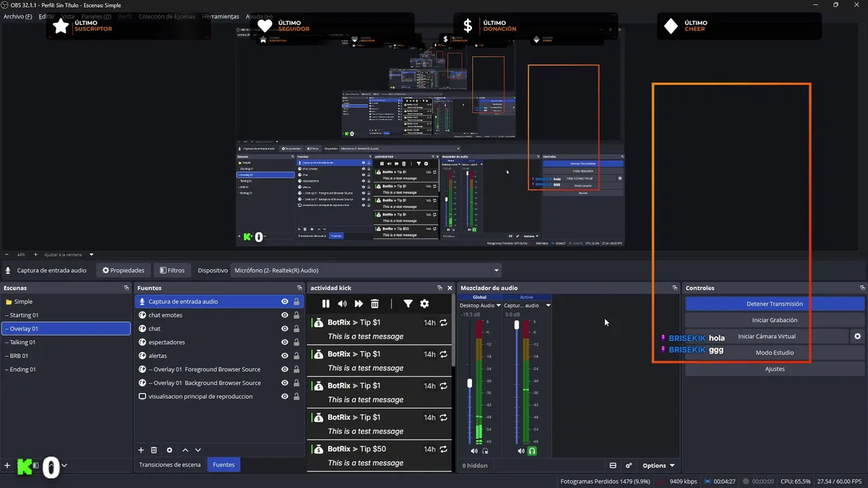Viewport: 868px width, 488px height.
Task: Open the activity filter funnel
Action: pos(408,304)
